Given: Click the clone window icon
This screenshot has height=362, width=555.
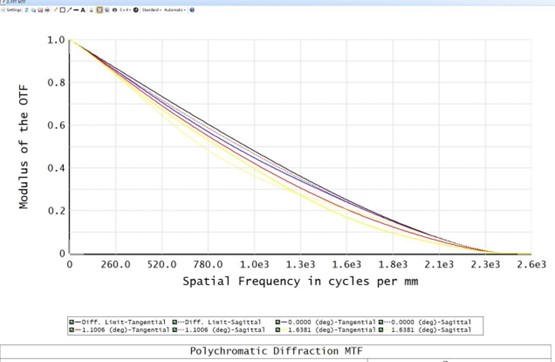Looking at the screenshot, I should click(x=107, y=10).
